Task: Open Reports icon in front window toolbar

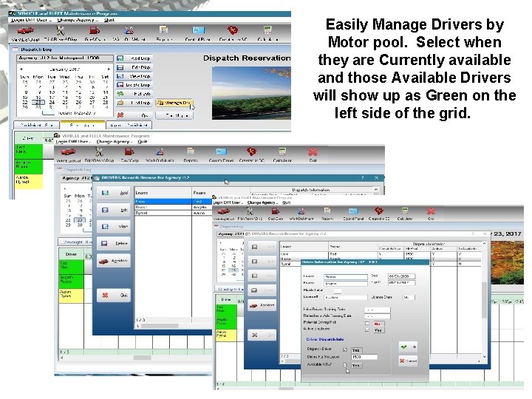Action: [327, 212]
